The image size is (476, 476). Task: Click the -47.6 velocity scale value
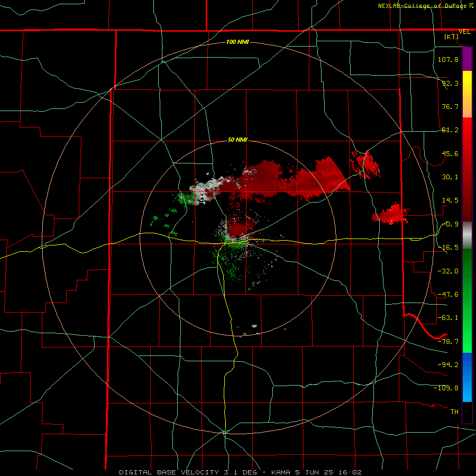click(448, 295)
